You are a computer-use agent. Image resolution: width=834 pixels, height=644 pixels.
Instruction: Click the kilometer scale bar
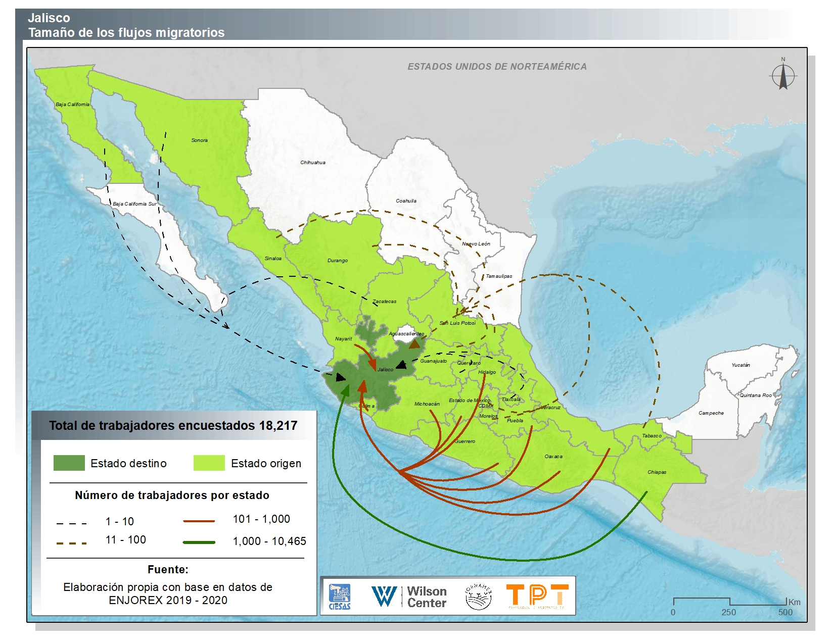729,601
